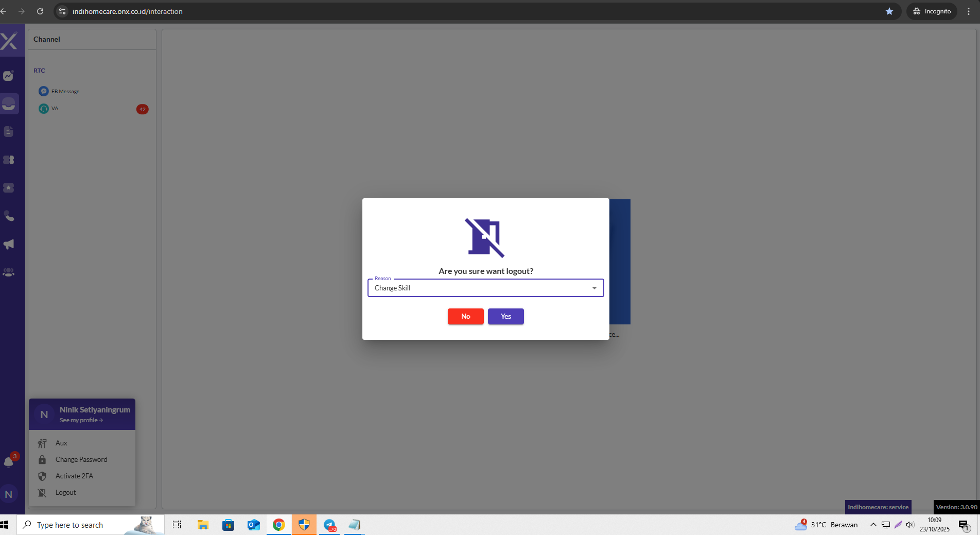View site information icon in address bar
Image resolution: width=980 pixels, height=535 pixels.
62,11
